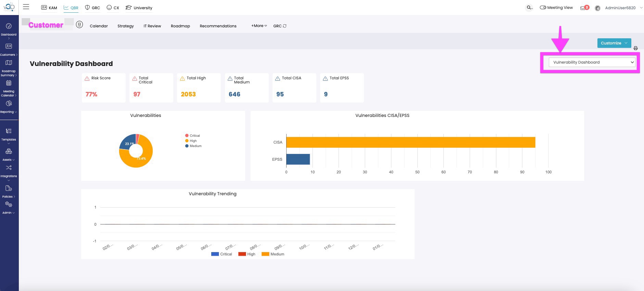This screenshot has height=291, width=644.
Task: Expand the +More menu
Action: click(x=259, y=26)
